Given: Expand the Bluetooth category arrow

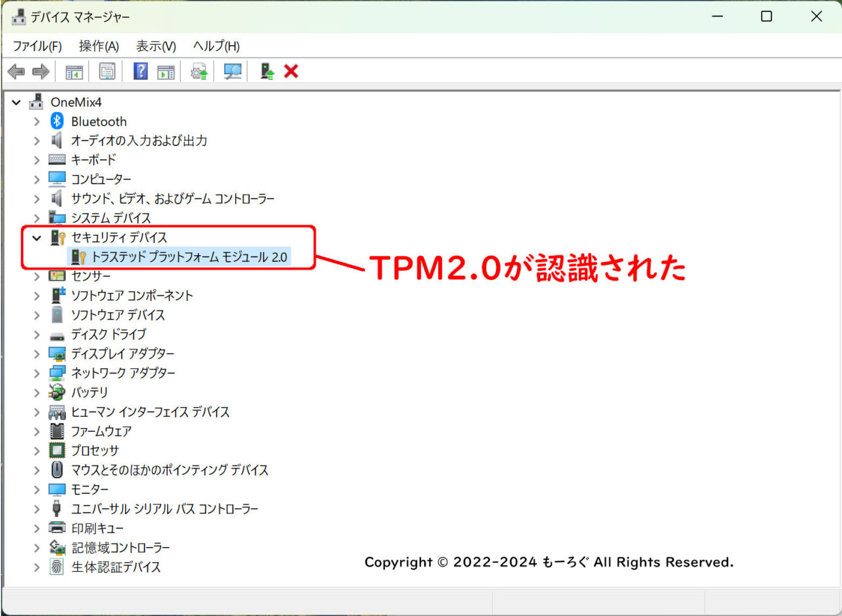Looking at the screenshot, I should [x=37, y=122].
